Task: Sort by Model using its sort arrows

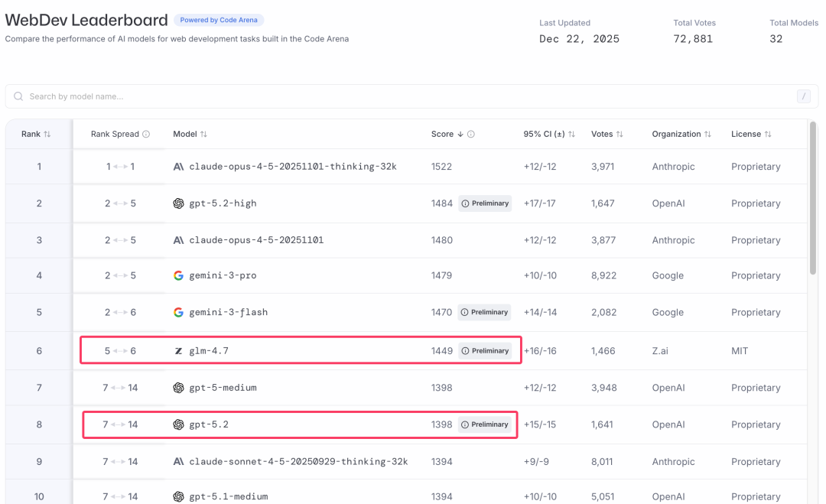Action: [x=204, y=135]
